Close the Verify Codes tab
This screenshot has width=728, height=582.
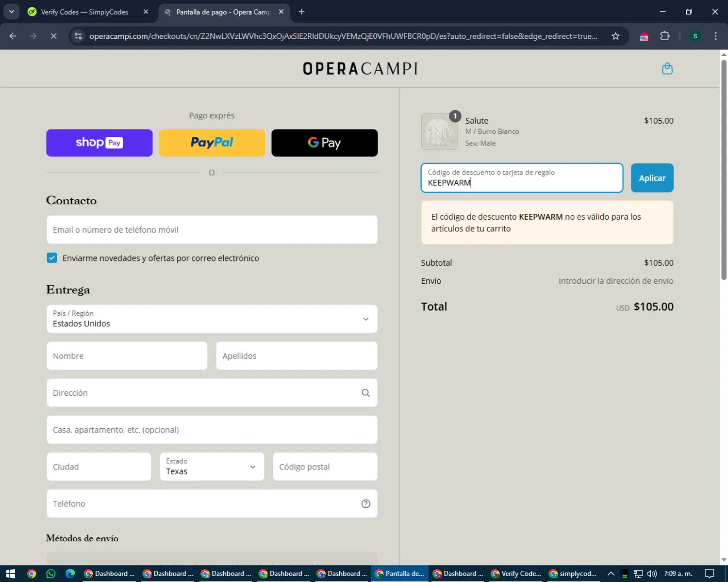[146, 12]
